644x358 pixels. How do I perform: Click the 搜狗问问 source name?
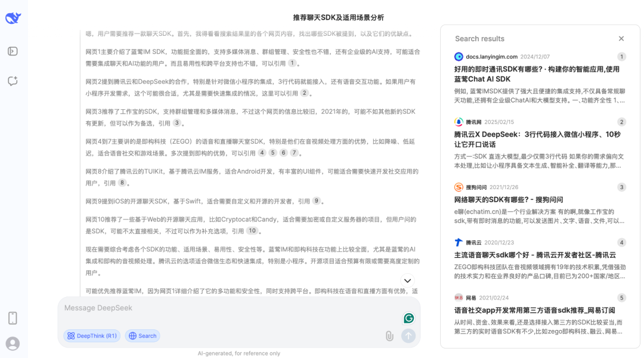[476, 187]
